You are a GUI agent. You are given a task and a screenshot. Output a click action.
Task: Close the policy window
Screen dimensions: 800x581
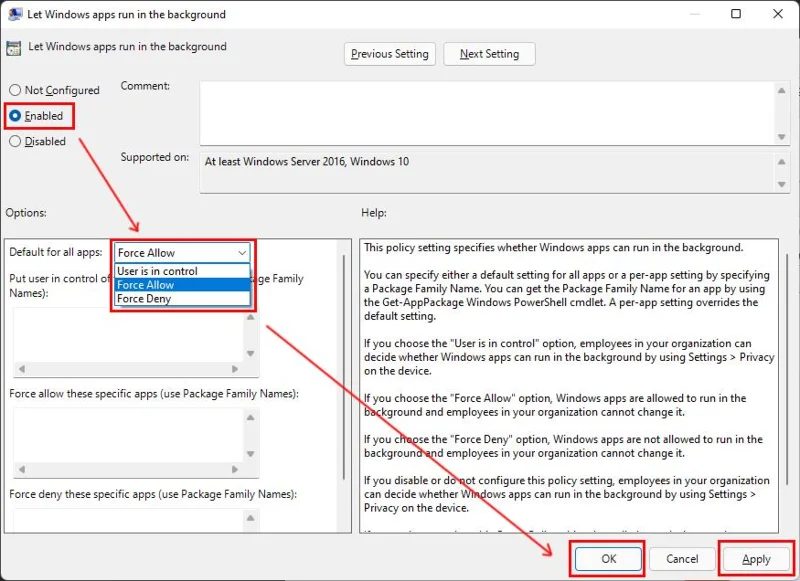778,14
